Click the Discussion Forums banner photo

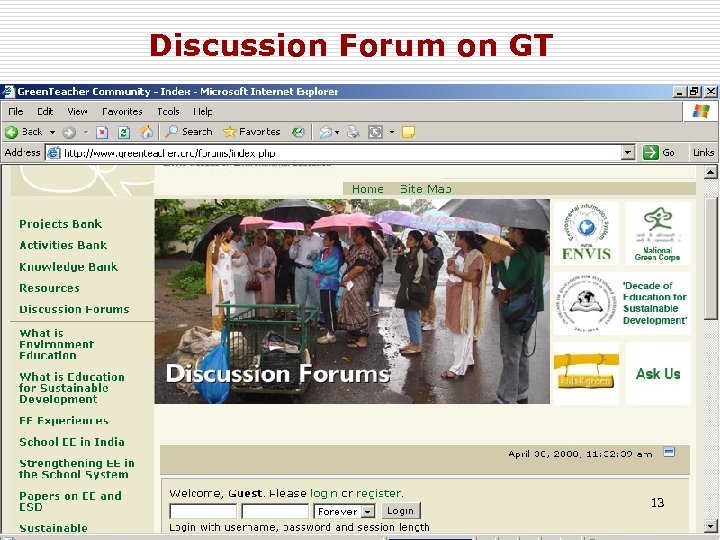[352, 301]
